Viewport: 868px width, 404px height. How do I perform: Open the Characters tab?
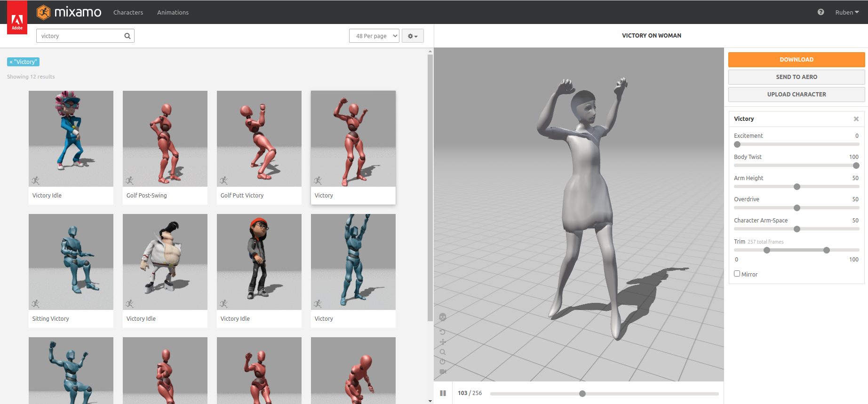pyautogui.click(x=128, y=12)
